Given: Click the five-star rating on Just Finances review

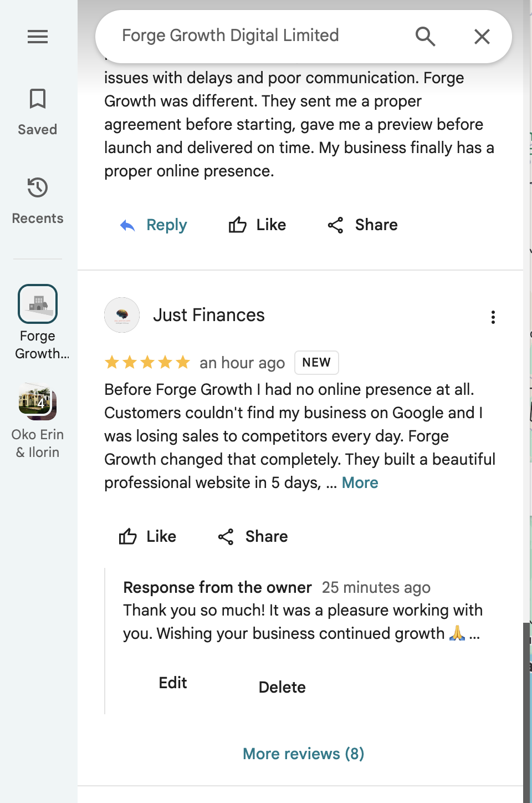Looking at the screenshot, I should 147,362.
